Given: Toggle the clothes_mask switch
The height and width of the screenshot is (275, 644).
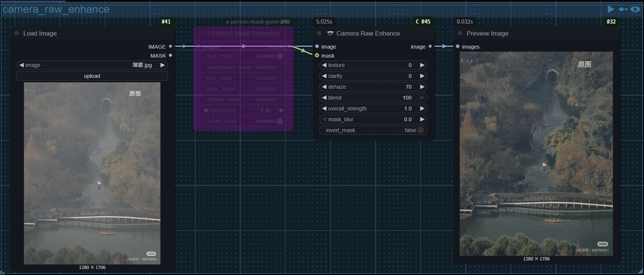Looking at the screenshot, I should click(280, 100).
